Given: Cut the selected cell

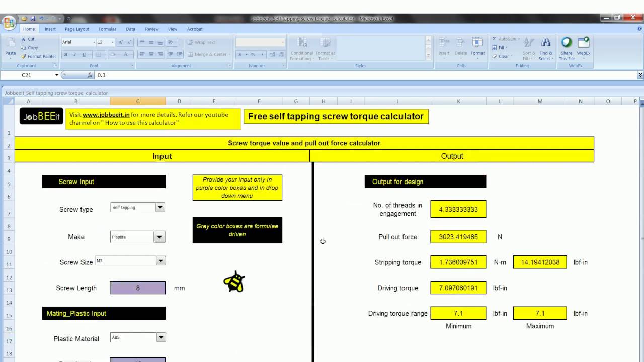Looking at the screenshot, I should tap(28, 39).
